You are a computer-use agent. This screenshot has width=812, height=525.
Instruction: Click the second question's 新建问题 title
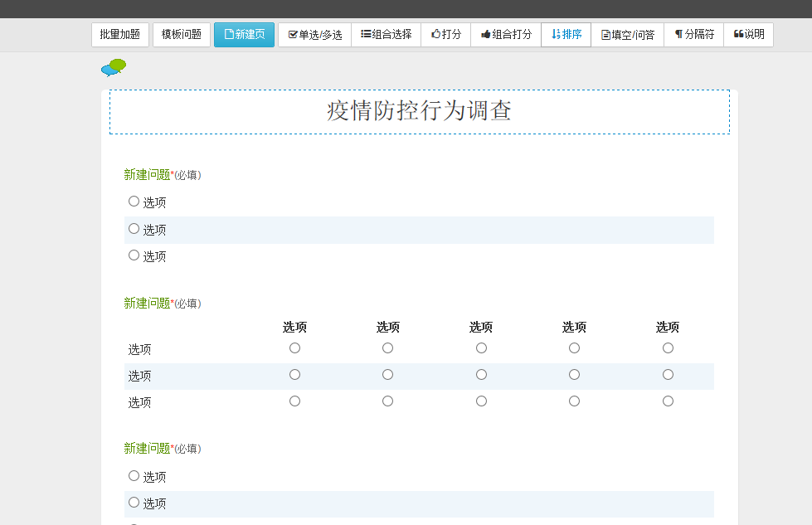[147, 304]
